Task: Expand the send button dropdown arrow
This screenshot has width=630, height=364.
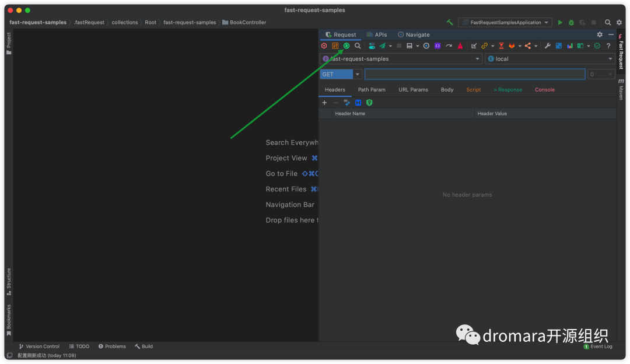Action: pos(390,46)
